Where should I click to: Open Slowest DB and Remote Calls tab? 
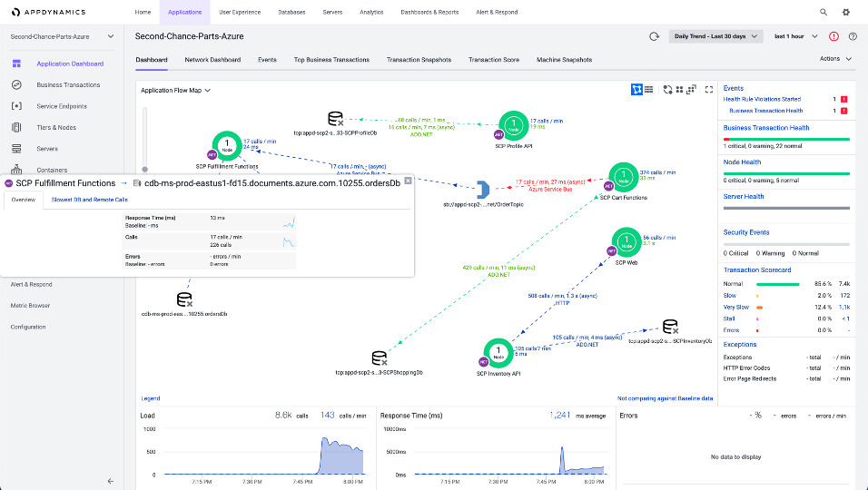90,200
